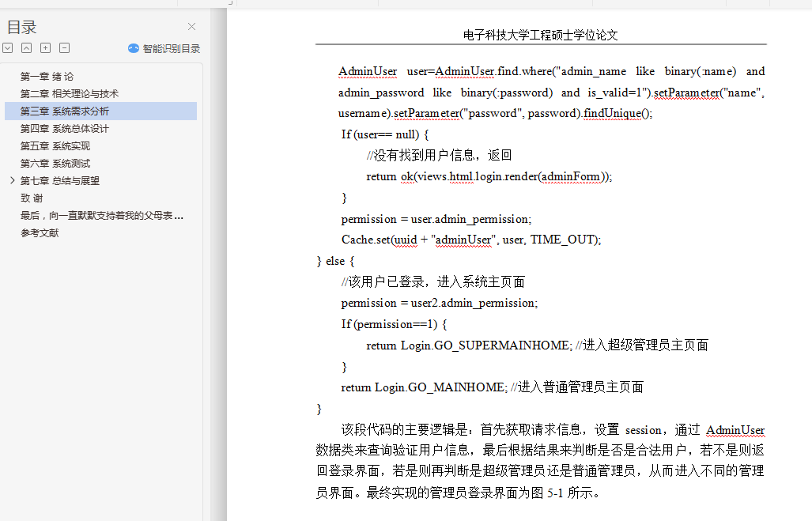Click the plus icon to promote heading level

pyautogui.click(x=46, y=48)
